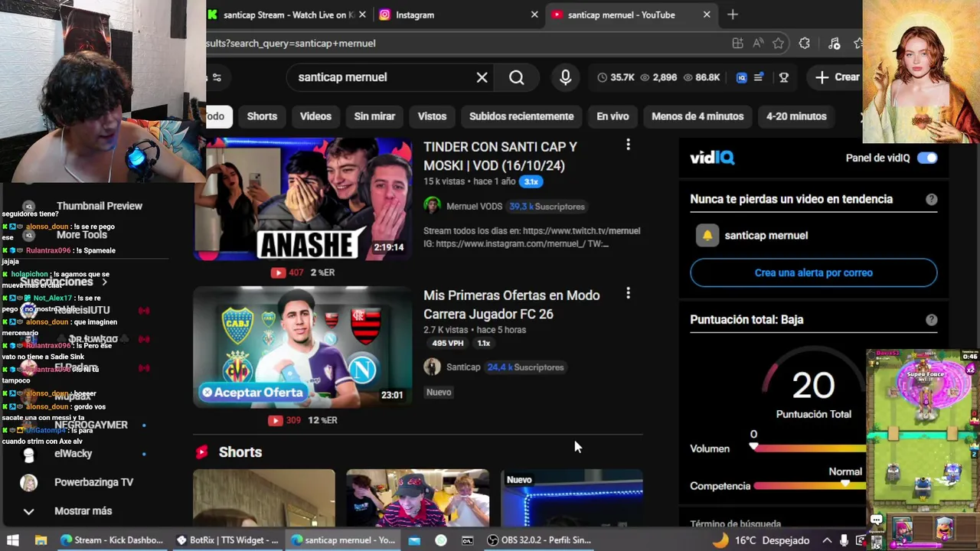Switch to Stream Kick Dashboard taskbar window
Viewport: 980px width, 551px height.
111,540
